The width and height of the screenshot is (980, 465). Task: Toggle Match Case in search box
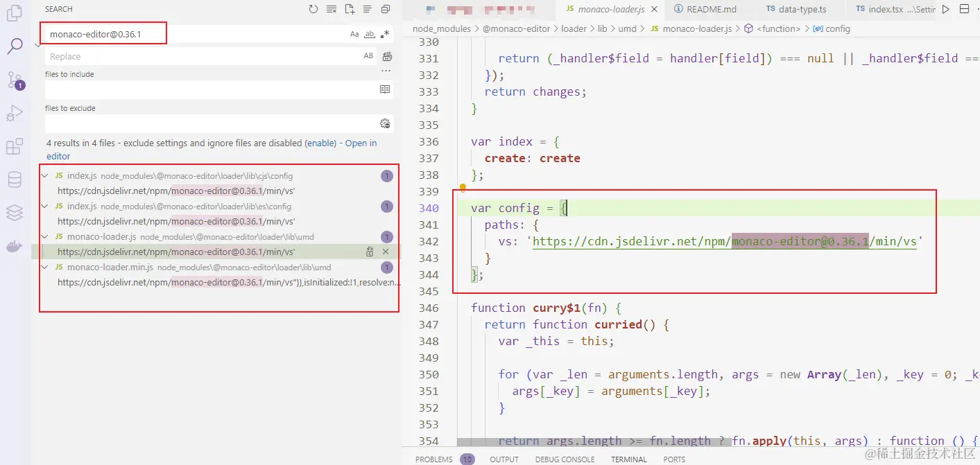[x=354, y=33]
